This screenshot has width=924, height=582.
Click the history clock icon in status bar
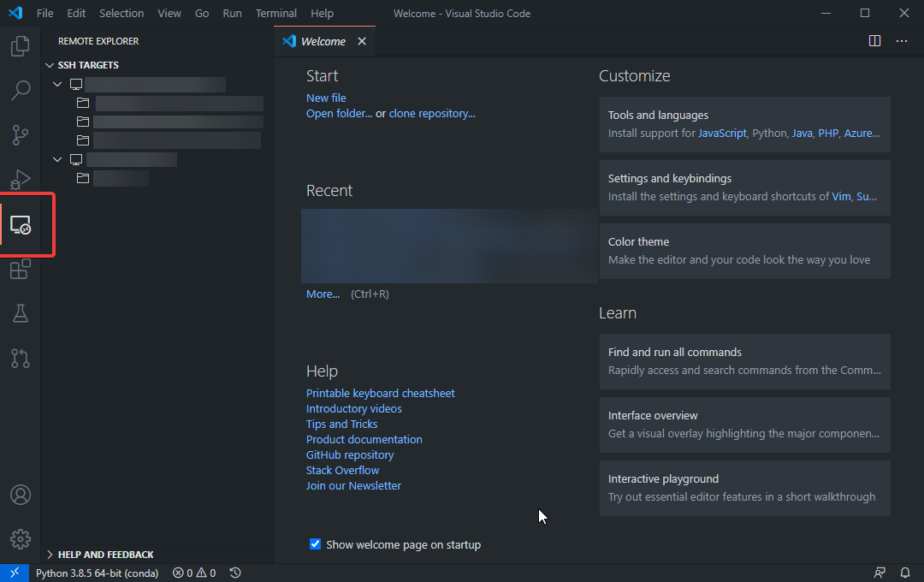[235, 573]
